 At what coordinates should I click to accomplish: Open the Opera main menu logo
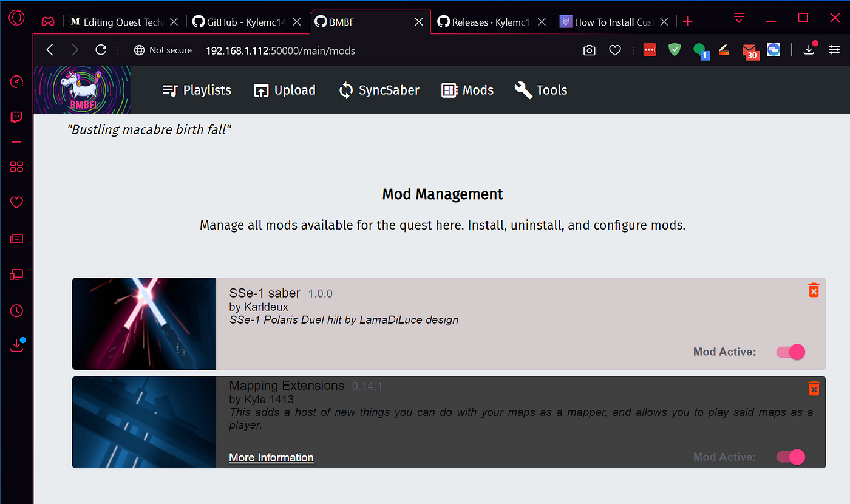click(x=16, y=18)
